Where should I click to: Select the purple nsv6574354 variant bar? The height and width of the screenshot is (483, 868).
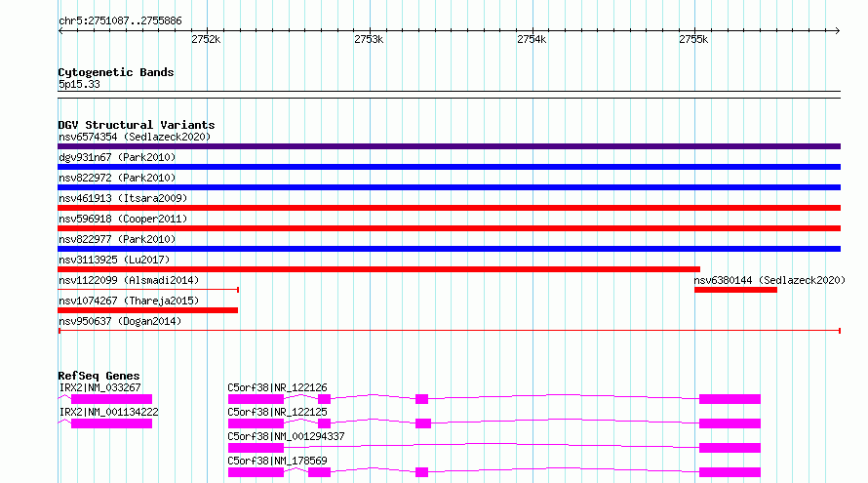pyautogui.click(x=449, y=146)
